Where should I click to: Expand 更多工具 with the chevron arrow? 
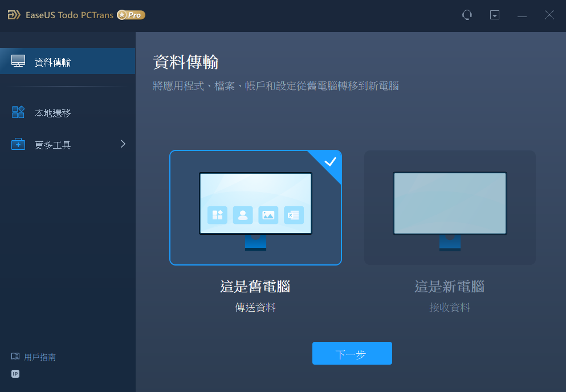[x=123, y=144]
